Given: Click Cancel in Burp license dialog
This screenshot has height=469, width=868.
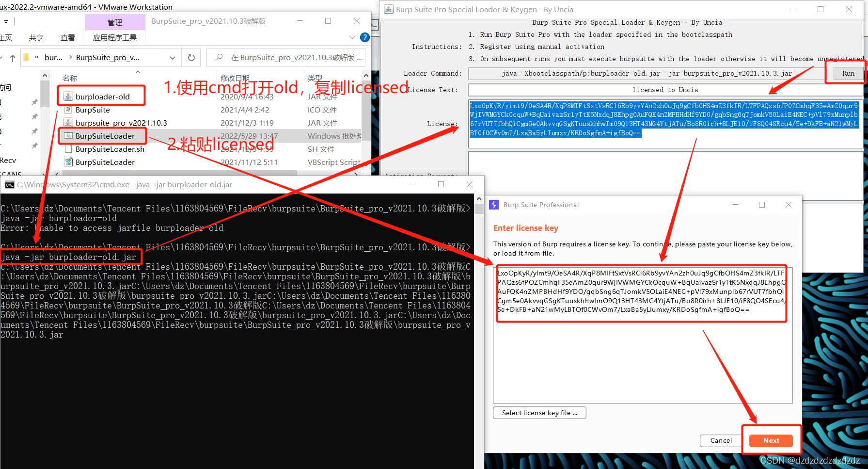Looking at the screenshot, I should point(721,440).
